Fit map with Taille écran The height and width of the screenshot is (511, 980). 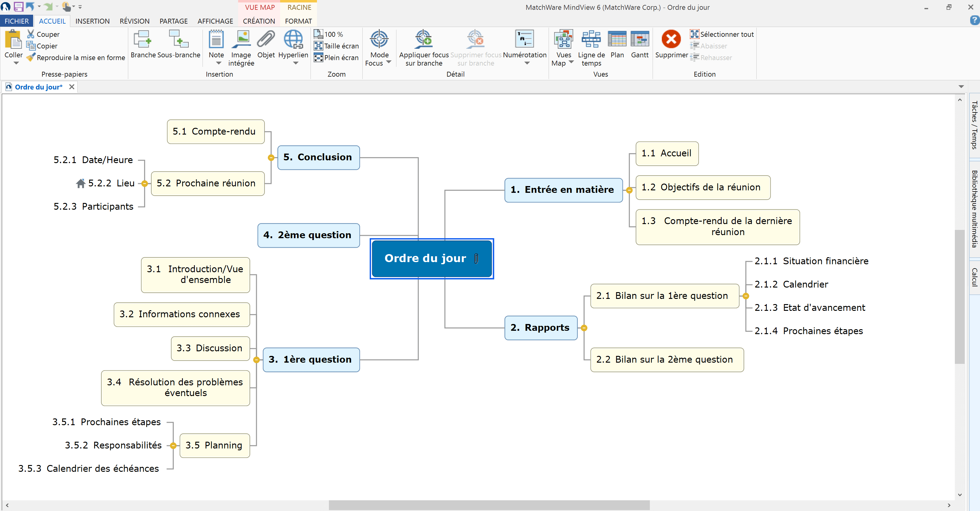point(336,46)
